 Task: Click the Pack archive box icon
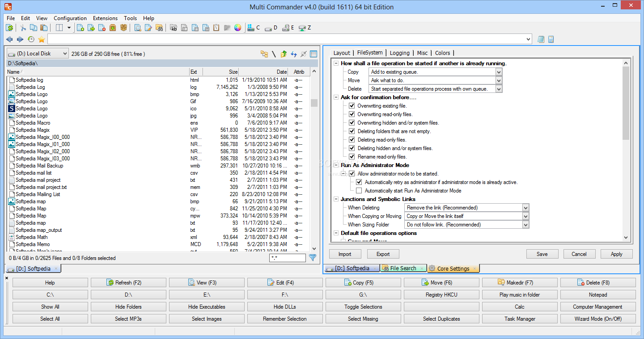click(x=113, y=28)
